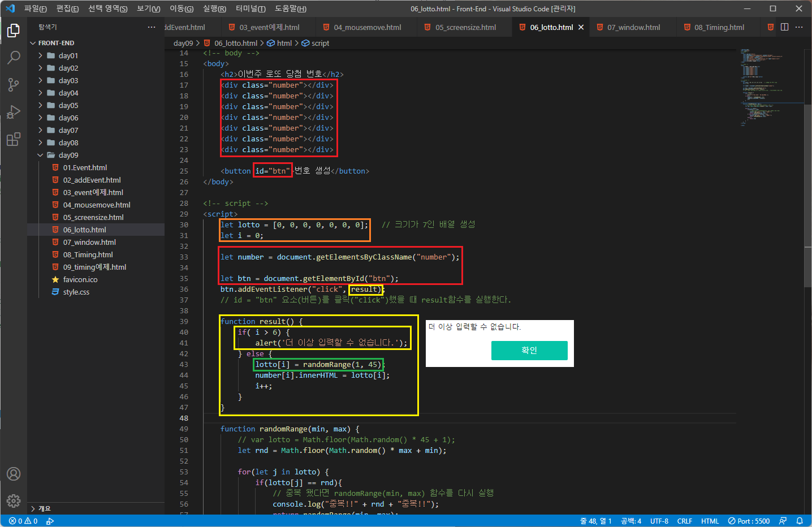Open the Manage gear icon

(14, 500)
